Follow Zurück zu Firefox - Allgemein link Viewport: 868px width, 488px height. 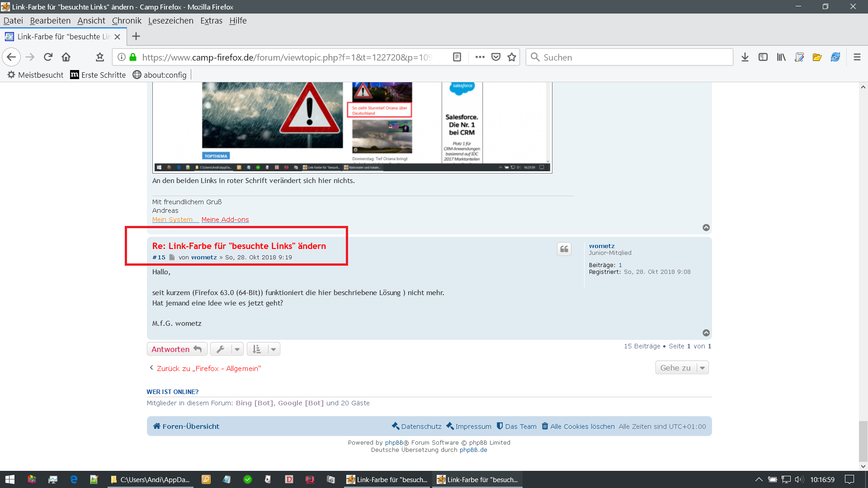(208, 368)
